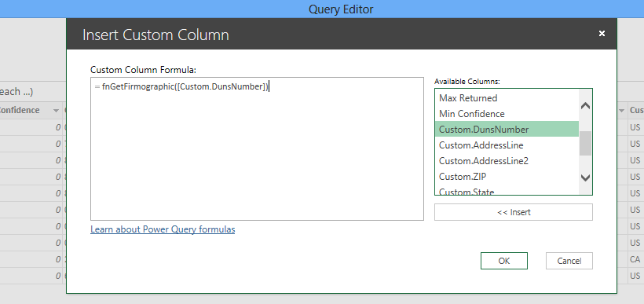The width and height of the screenshot is (644, 304).
Task: Click the Cancel button
Action: pyautogui.click(x=569, y=261)
